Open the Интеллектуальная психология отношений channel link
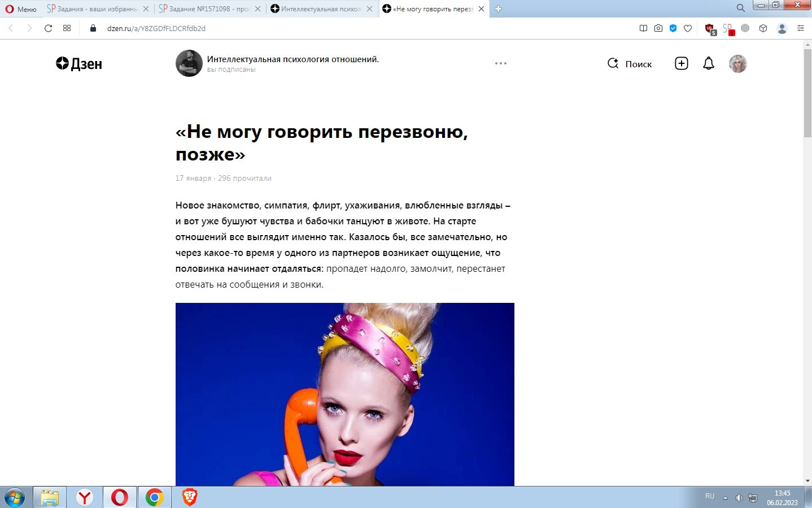 coord(293,59)
